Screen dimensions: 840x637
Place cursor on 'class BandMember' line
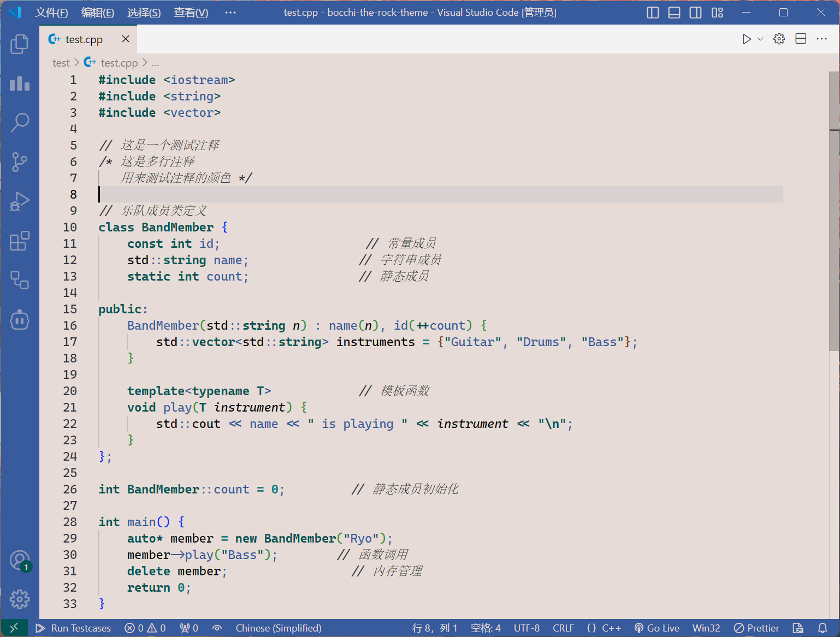pos(163,227)
